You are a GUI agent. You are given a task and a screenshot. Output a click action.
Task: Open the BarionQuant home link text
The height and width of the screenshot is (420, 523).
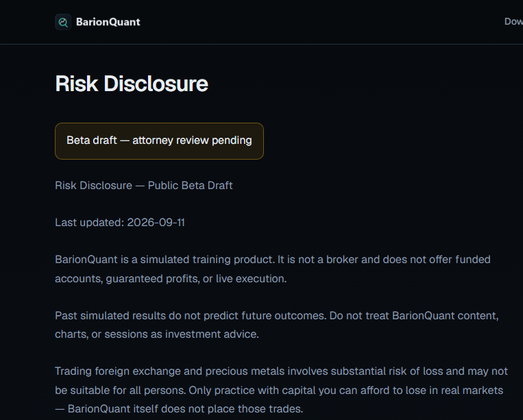point(108,22)
